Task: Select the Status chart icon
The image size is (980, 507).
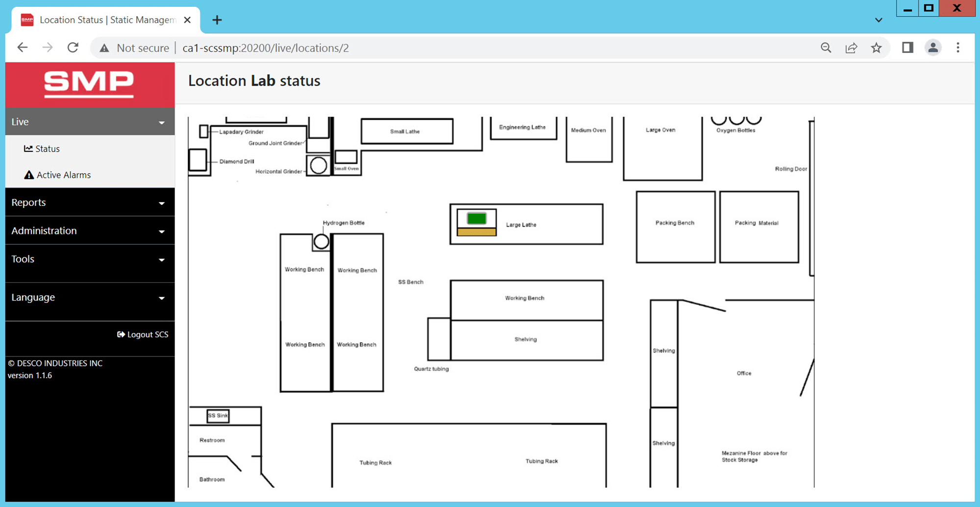Action: 28,149
